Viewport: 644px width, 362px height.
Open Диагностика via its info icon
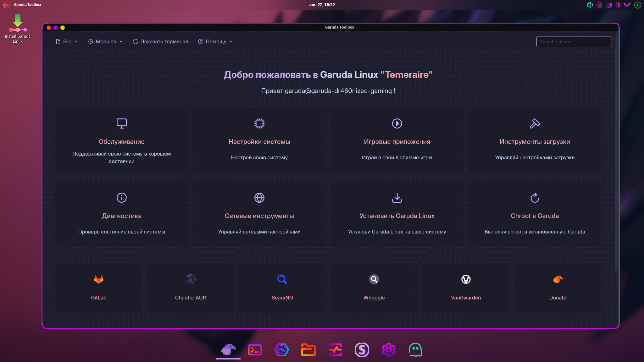tap(122, 197)
